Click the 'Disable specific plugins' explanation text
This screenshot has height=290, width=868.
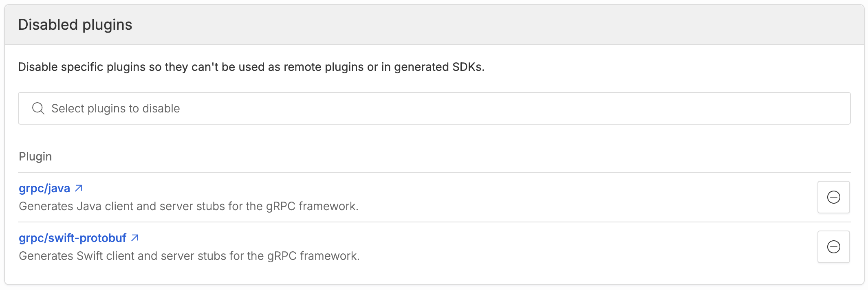(251, 67)
